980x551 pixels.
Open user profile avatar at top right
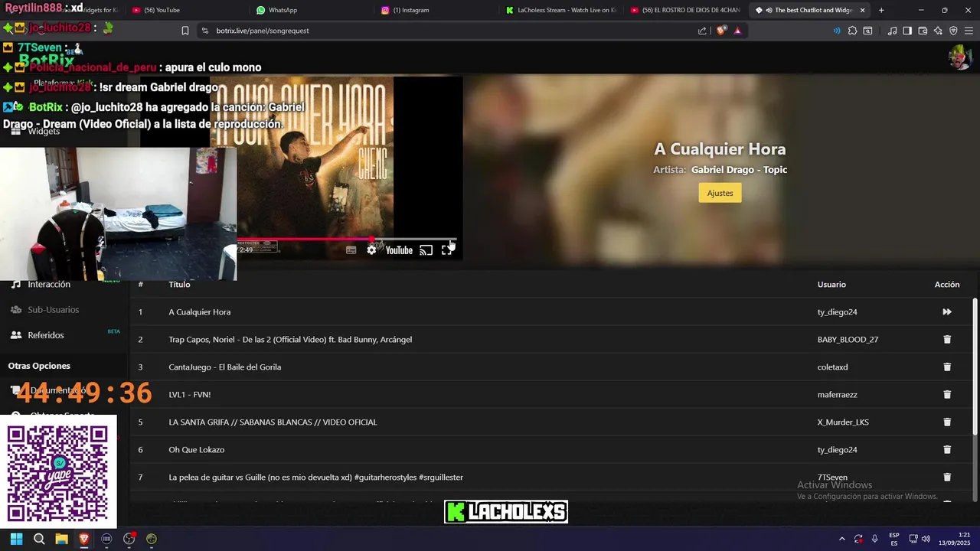(x=960, y=57)
